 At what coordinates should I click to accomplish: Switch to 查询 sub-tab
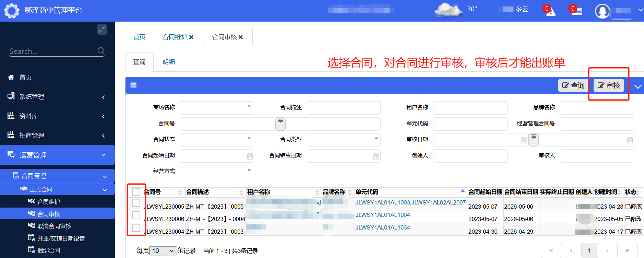tap(139, 62)
